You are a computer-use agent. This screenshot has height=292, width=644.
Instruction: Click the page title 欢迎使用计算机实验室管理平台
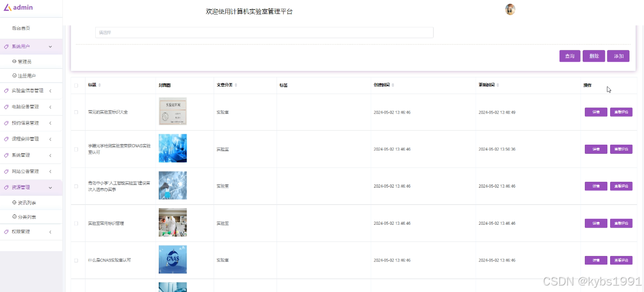pyautogui.click(x=249, y=11)
